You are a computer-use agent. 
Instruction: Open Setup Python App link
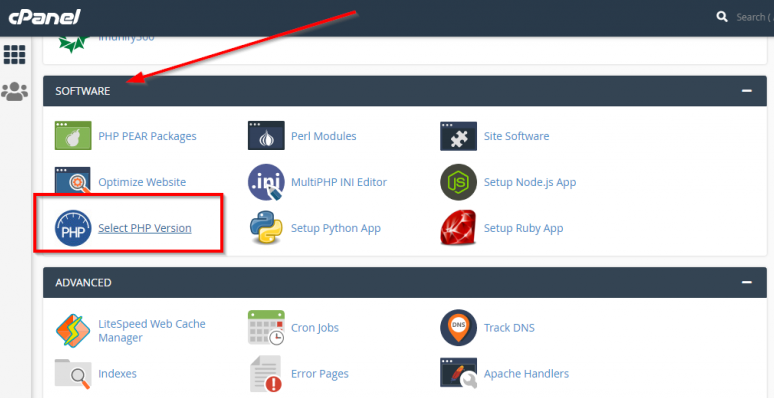(x=336, y=228)
